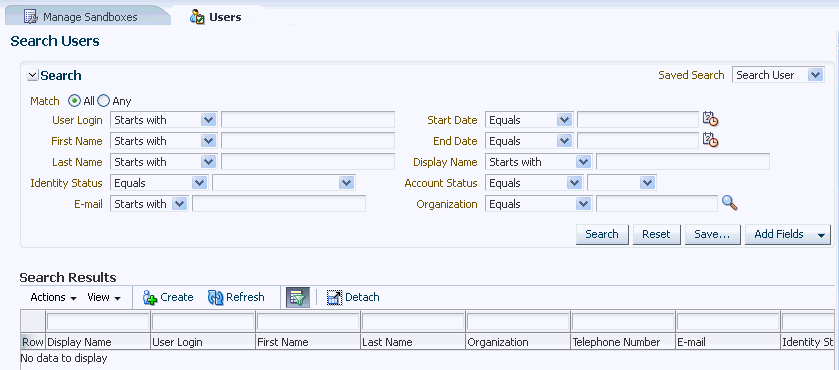
Task: Open the Account Status value dropdown
Action: [622, 183]
